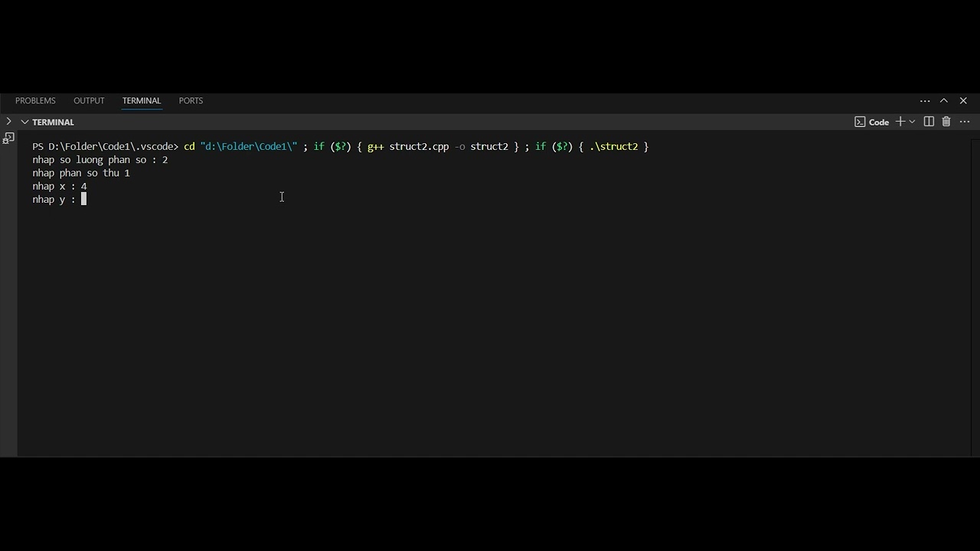980x551 pixels.
Task: Show the PORTS tab
Action: 191,101
